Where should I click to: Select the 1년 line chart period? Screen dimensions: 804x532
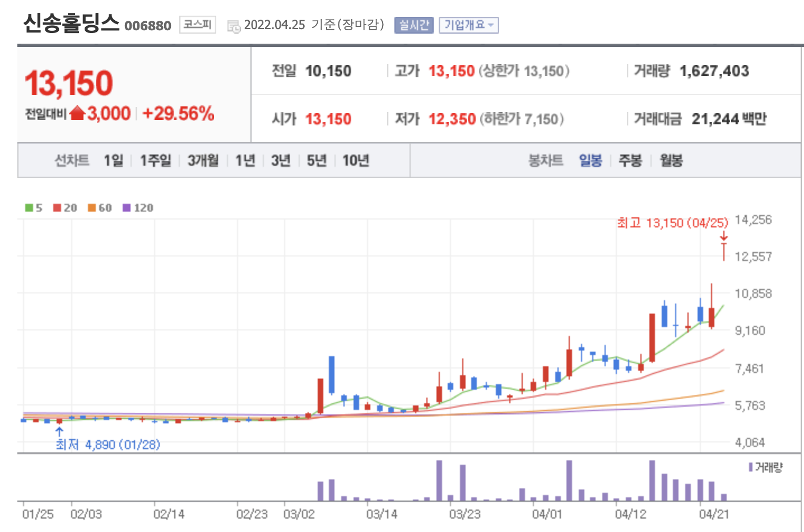[245, 161]
